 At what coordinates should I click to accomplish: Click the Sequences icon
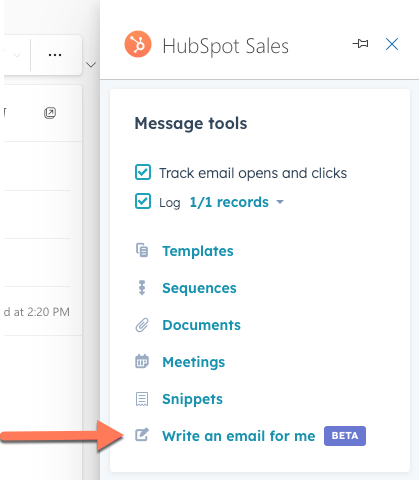click(x=142, y=288)
